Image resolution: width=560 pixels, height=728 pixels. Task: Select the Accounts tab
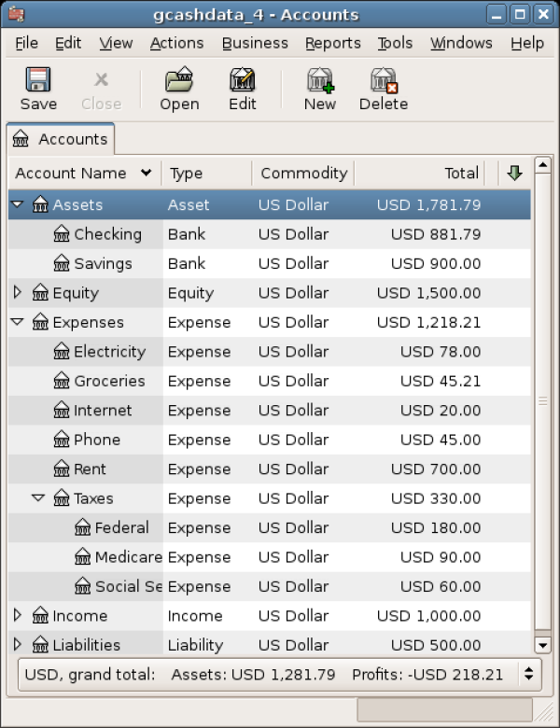tap(61, 139)
